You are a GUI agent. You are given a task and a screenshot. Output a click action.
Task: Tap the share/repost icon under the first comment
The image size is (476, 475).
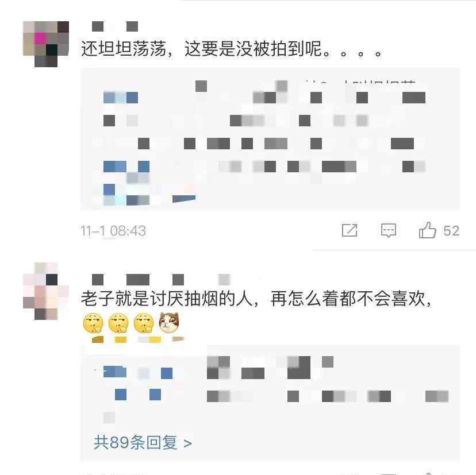pyautogui.click(x=350, y=230)
